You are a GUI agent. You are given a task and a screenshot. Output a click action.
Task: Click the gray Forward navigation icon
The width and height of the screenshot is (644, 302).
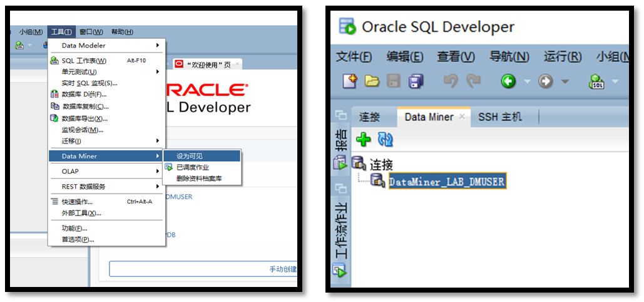click(x=546, y=81)
